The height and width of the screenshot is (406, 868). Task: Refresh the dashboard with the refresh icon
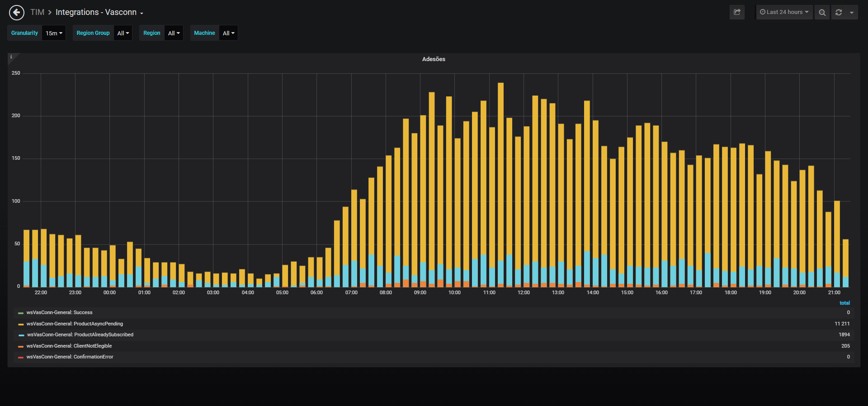click(839, 12)
